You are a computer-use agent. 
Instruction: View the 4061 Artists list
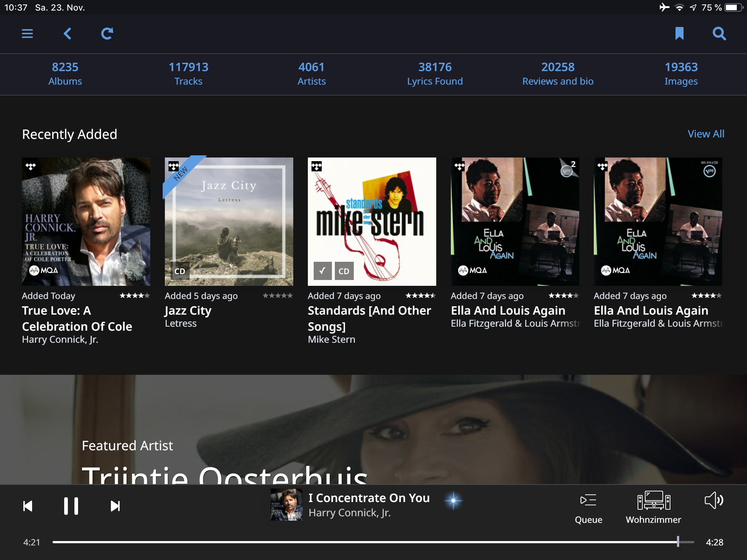[x=311, y=74]
